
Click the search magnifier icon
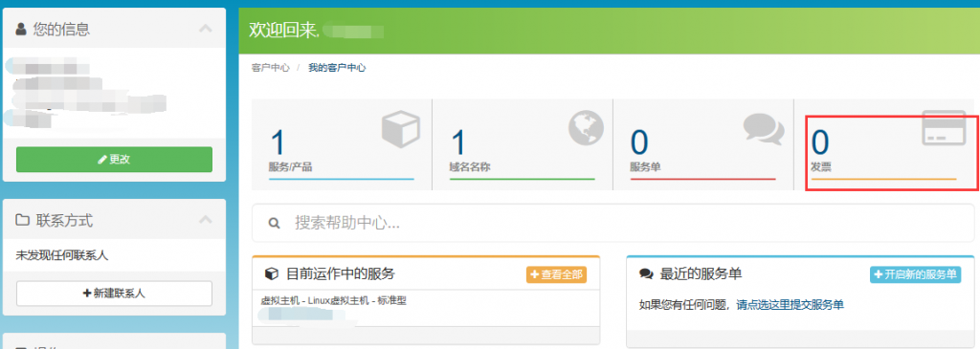(x=274, y=223)
